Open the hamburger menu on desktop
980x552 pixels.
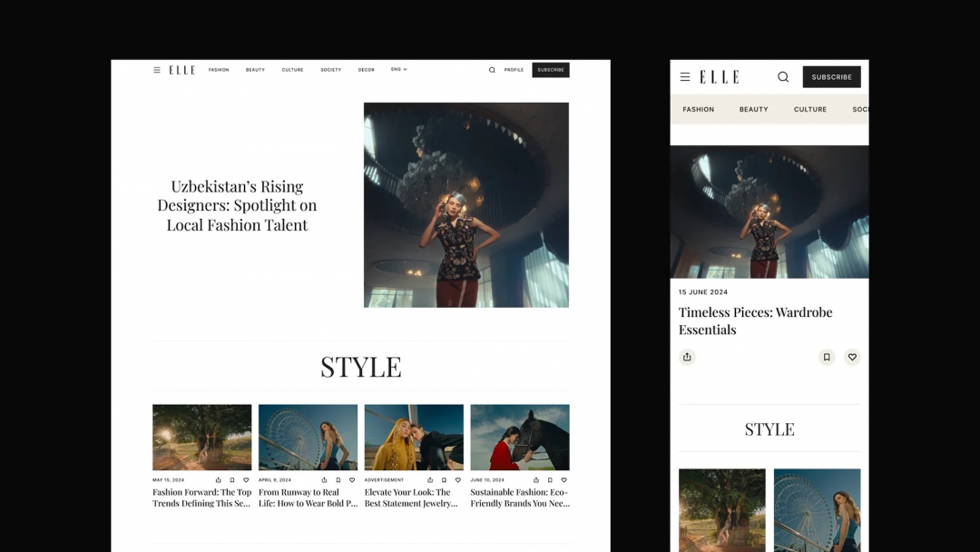156,70
